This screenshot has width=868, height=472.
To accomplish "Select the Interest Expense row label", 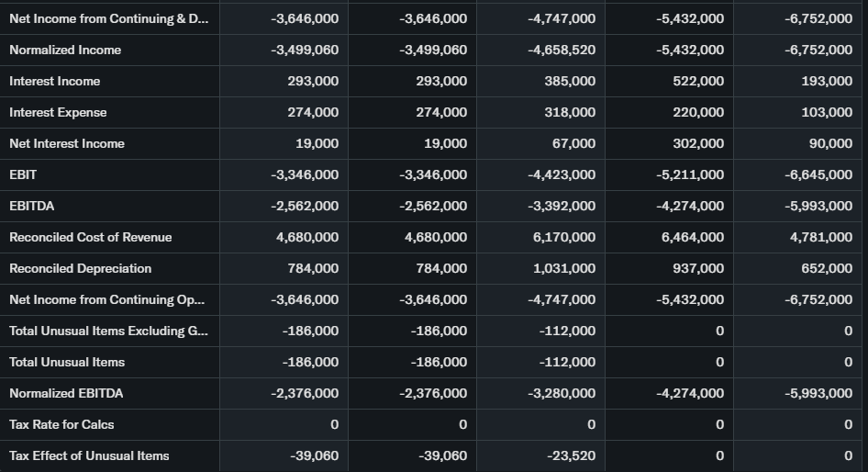I will tap(58, 112).
